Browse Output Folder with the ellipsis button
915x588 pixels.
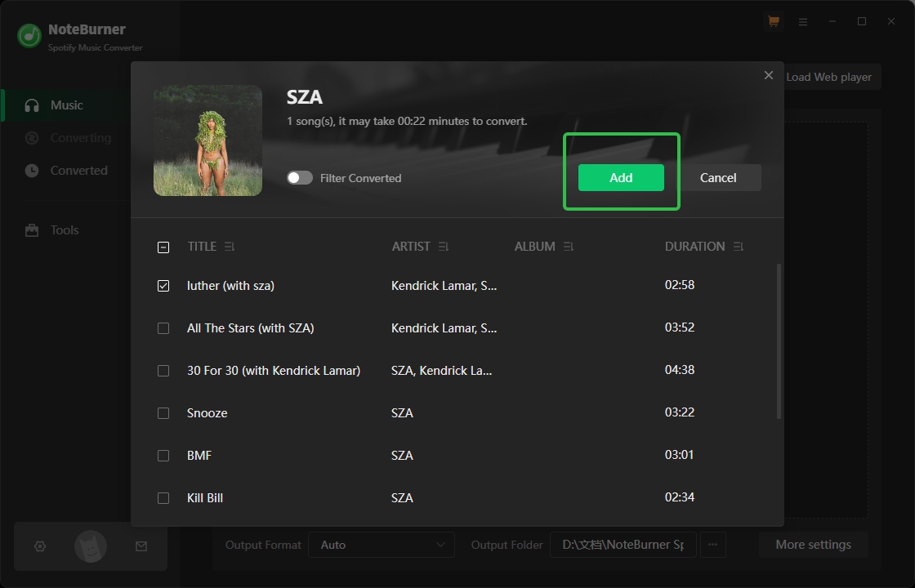(712, 545)
